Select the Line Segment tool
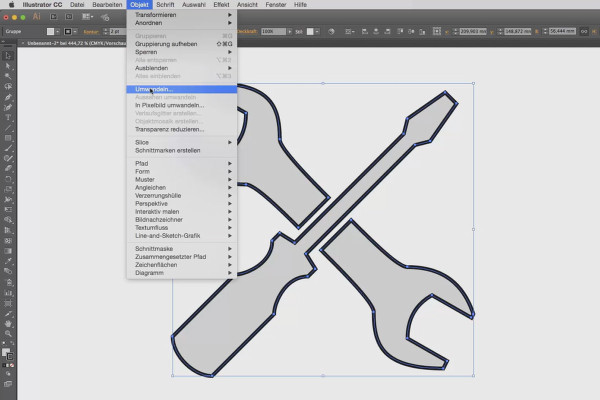 tap(8, 128)
